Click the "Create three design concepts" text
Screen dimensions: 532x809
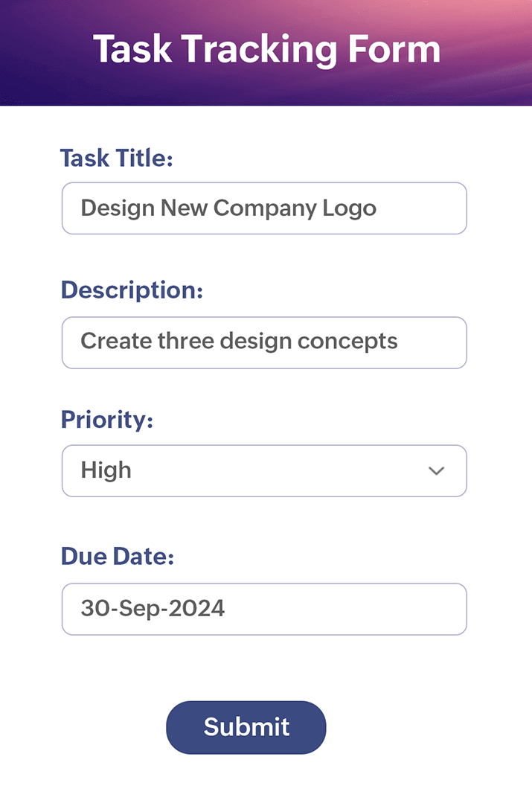[239, 342]
